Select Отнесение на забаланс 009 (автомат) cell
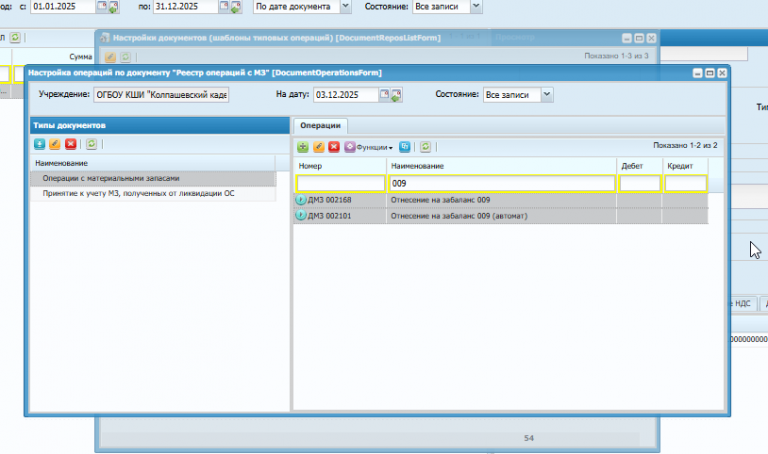Image resolution: width=768 pixels, height=454 pixels. pos(502,215)
